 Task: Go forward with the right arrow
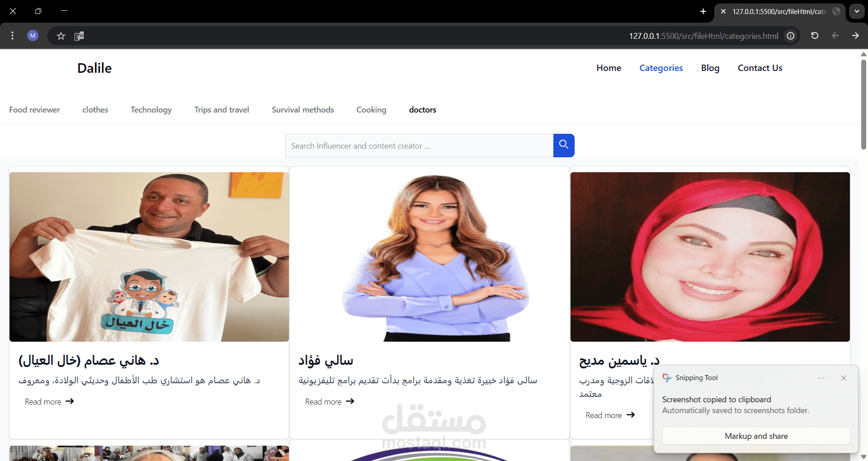tap(855, 36)
